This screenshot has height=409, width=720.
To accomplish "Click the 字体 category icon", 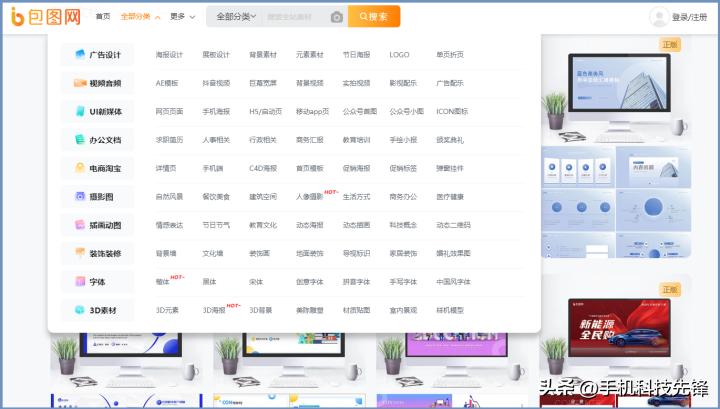I will pos(80,281).
